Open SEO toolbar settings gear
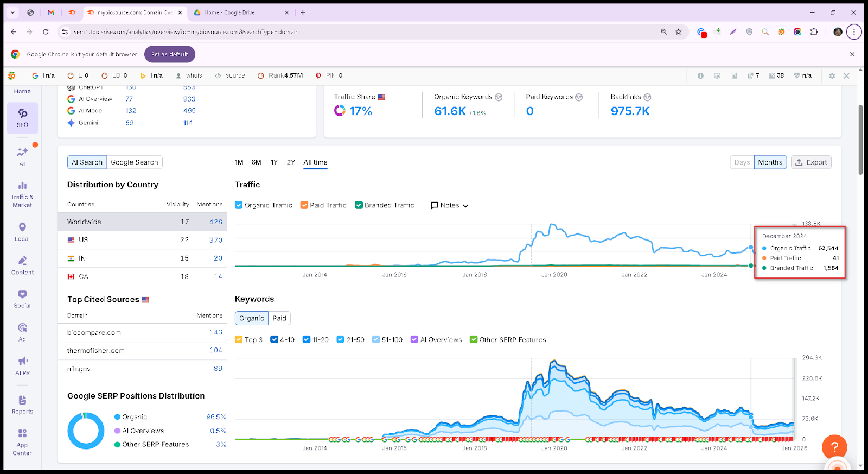868x474 pixels. pyautogui.click(x=832, y=76)
